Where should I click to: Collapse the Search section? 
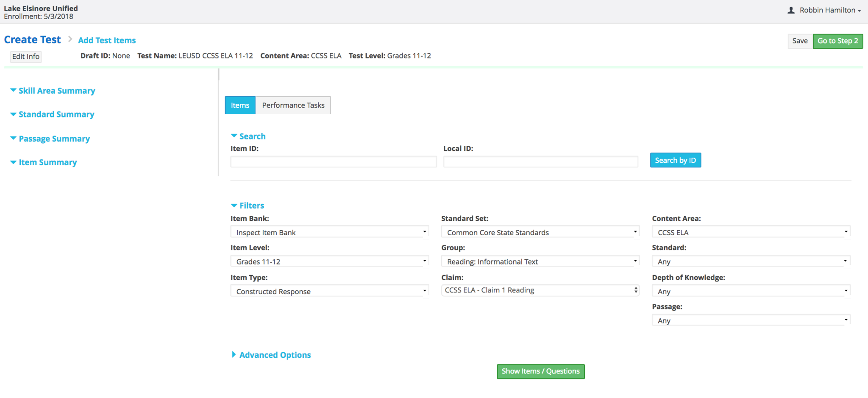248,136
